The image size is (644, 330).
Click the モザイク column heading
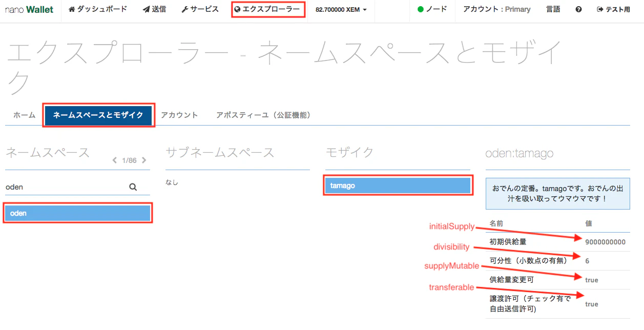tap(350, 152)
